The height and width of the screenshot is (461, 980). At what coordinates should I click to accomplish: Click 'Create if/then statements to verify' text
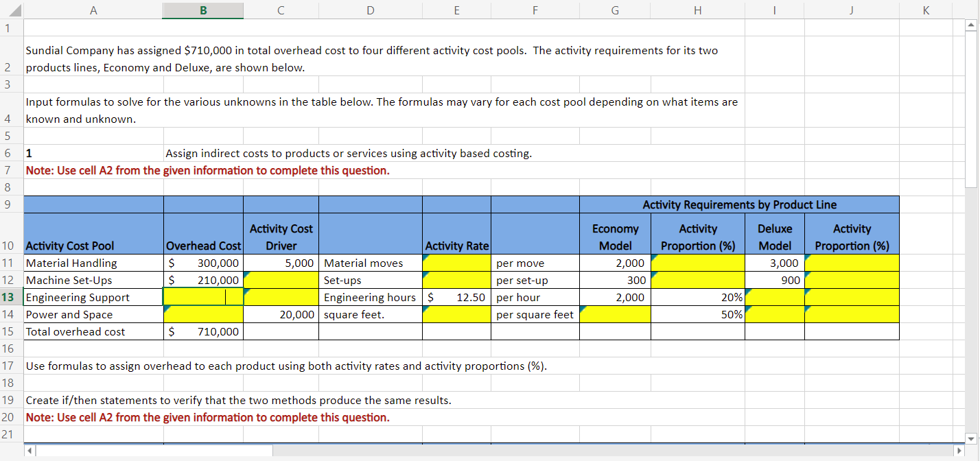238,400
